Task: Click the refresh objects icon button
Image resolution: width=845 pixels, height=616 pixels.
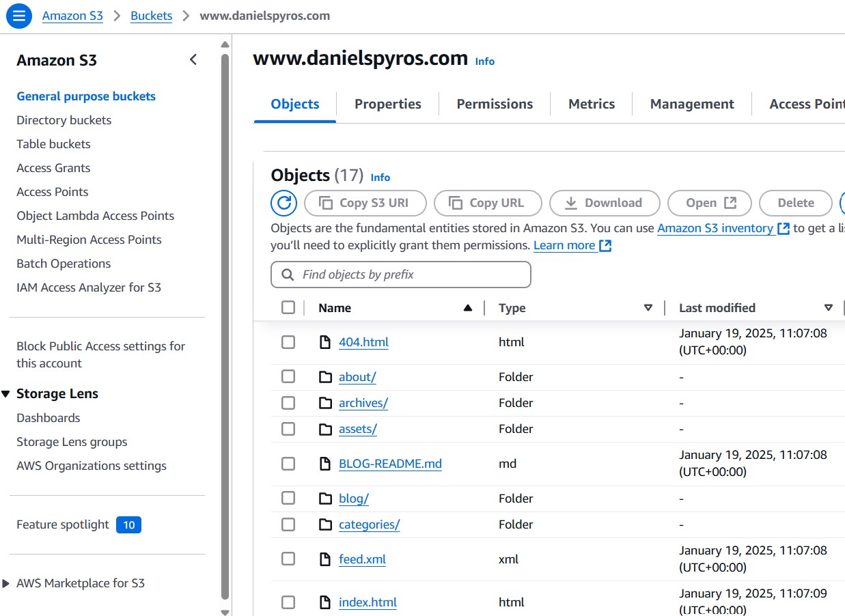Action: (x=283, y=203)
